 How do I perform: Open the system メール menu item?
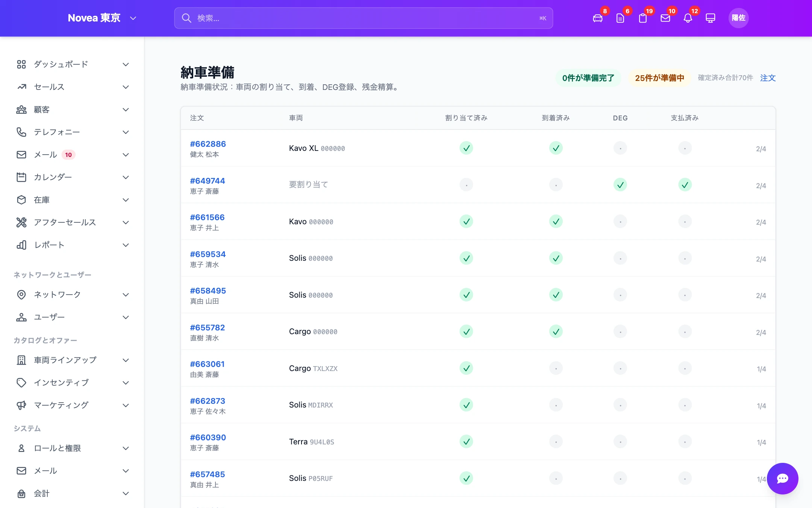(x=73, y=471)
